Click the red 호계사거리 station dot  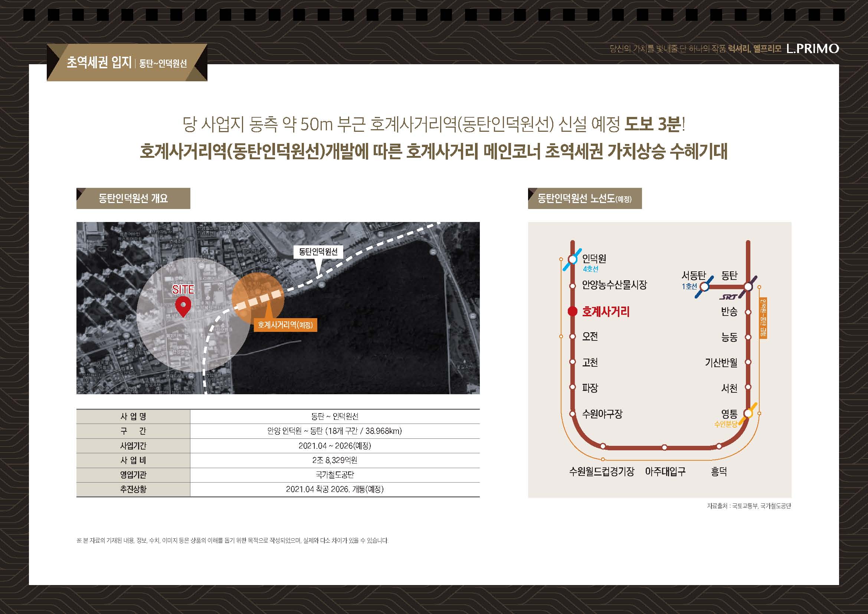(572, 311)
